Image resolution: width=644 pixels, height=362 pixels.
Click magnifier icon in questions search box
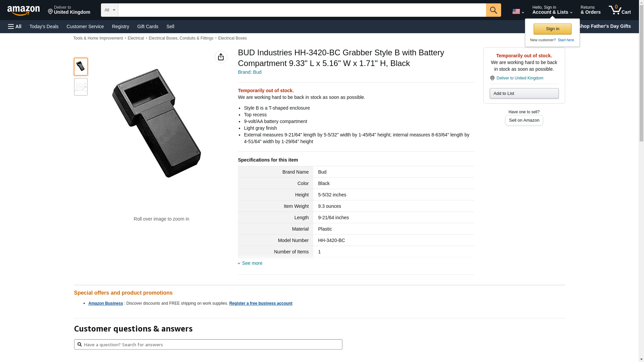coord(79,344)
